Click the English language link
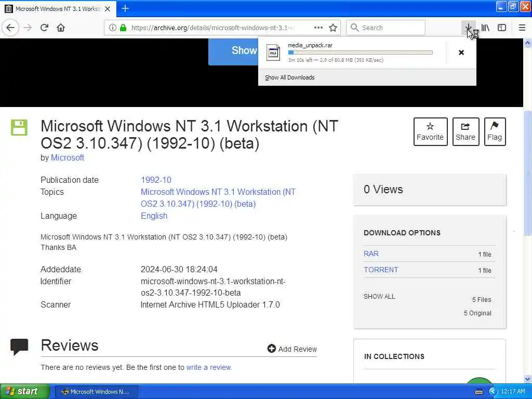Image resolution: width=532 pixels, height=399 pixels. (x=154, y=216)
